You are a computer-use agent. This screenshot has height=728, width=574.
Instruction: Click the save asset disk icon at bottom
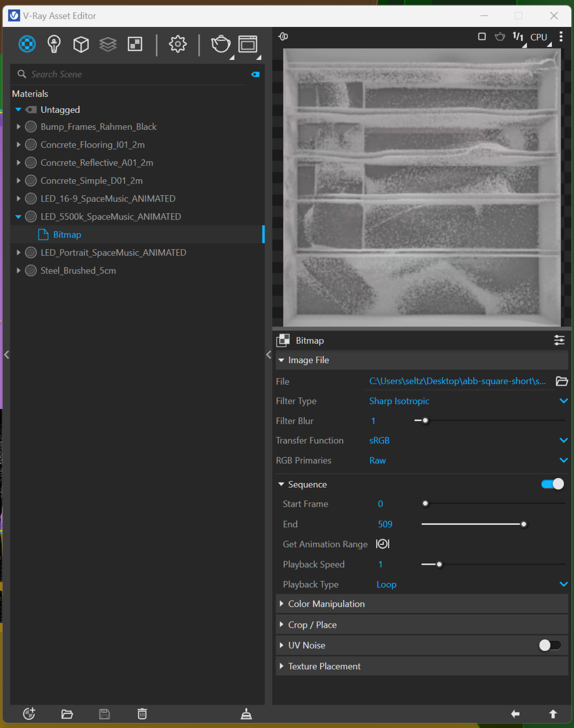(104, 714)
